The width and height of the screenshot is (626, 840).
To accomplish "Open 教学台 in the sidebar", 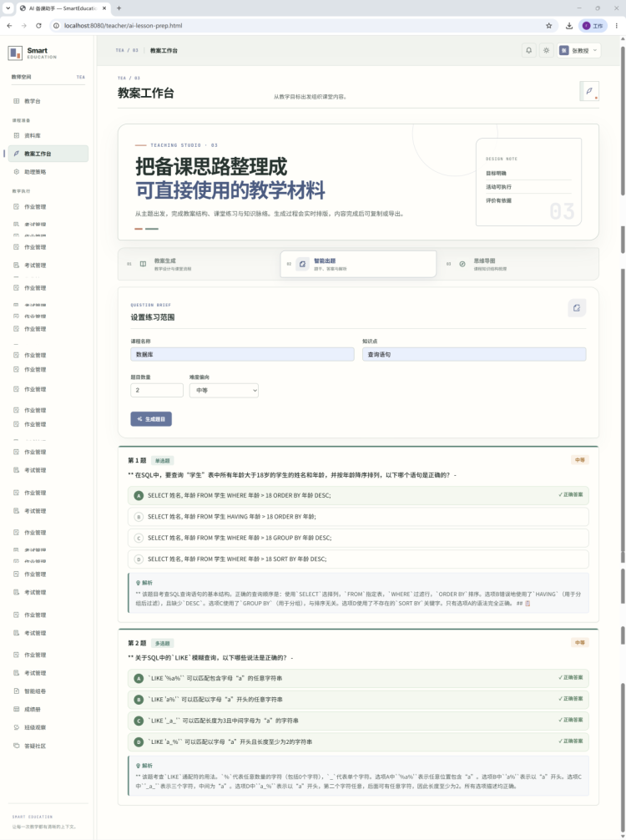I will (48, 101).
